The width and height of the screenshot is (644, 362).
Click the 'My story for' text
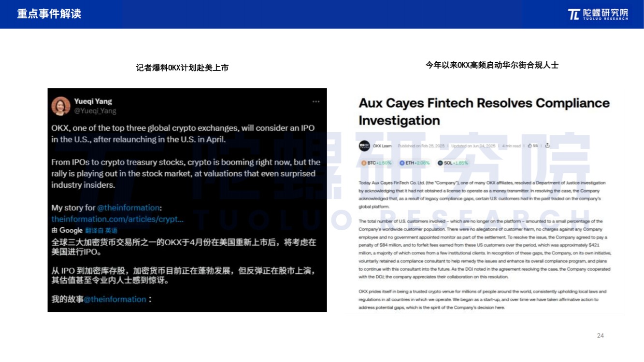73,208
